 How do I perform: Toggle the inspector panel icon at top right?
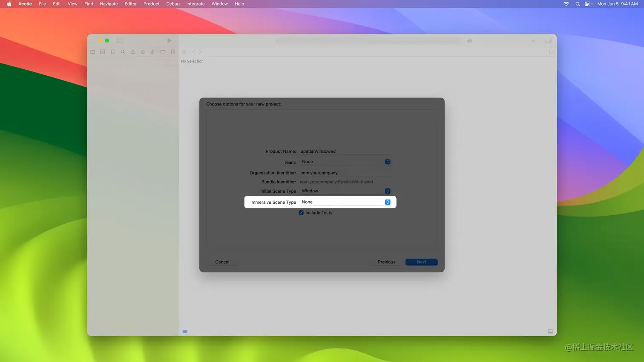pyautogui.click(x=548, y=40)
